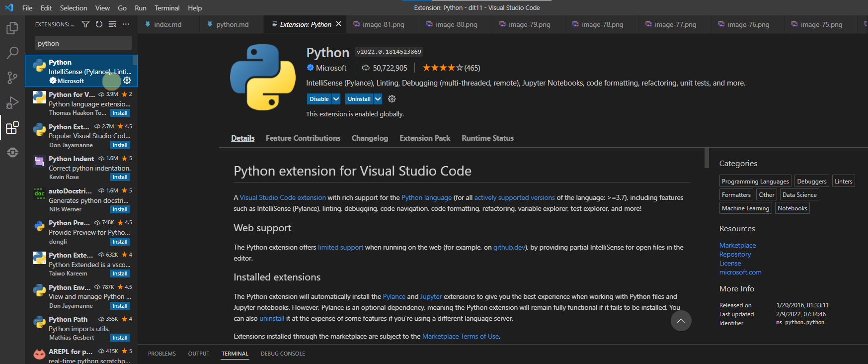Open the Search view icon
Screen dimensions: 868x364
pos(12,53)
